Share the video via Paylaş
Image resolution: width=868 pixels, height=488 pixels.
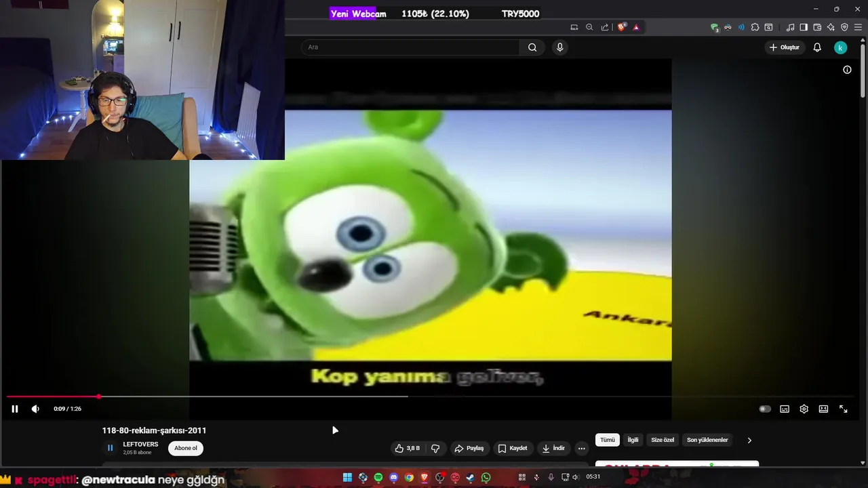click(x=469, y=448)
